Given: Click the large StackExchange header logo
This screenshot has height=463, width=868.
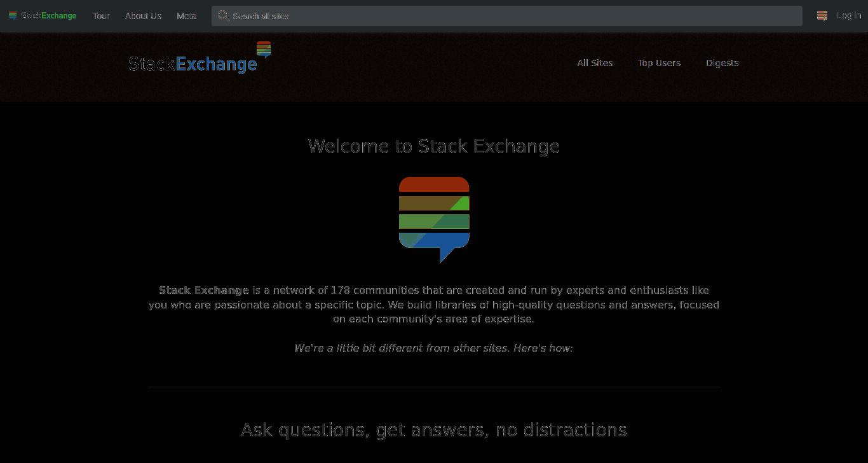Looking at the screenshot, I should 200,58.
